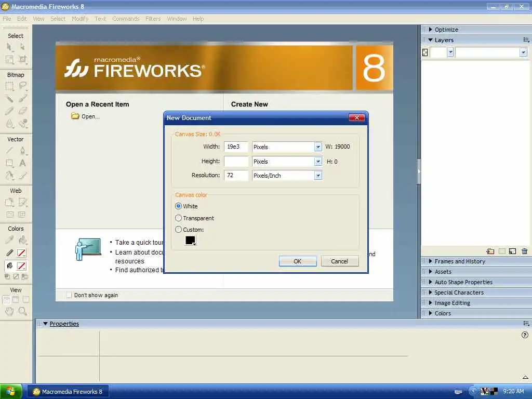Open the Help menu
Image resolution: width=532 pixels, height=399 pixels.
(198, 19)
